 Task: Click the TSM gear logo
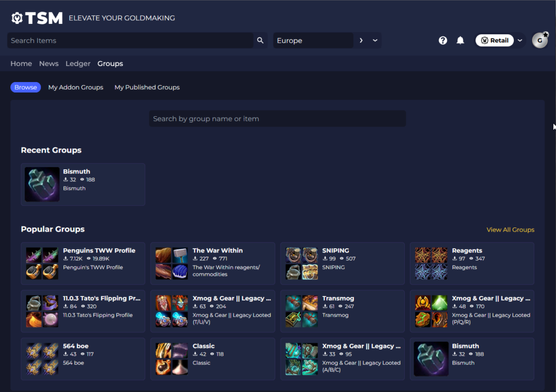click(x=16, y=17)
